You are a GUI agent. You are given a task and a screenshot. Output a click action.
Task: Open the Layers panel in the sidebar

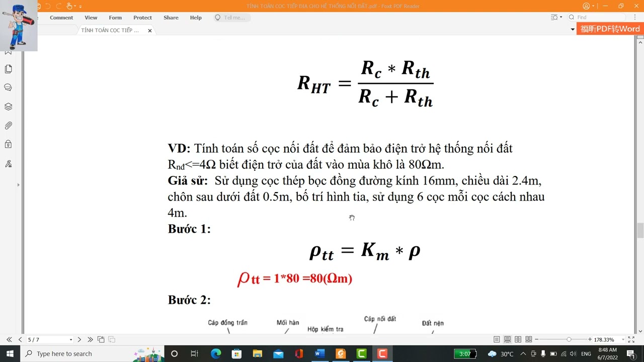8,107
